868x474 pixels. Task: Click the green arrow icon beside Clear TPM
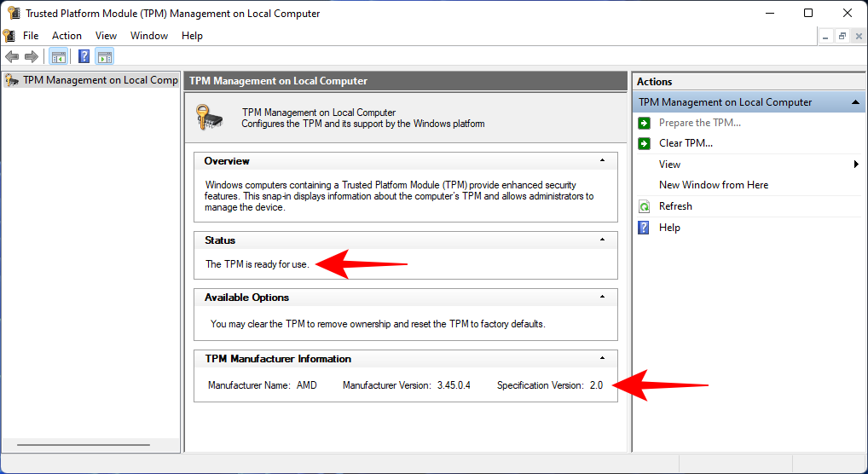tap(644, 143)
